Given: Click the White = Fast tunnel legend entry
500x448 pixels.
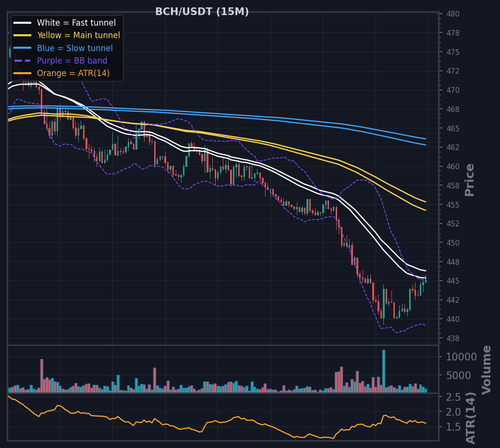Looking at the screenshot, I should (x=76, y=23).
